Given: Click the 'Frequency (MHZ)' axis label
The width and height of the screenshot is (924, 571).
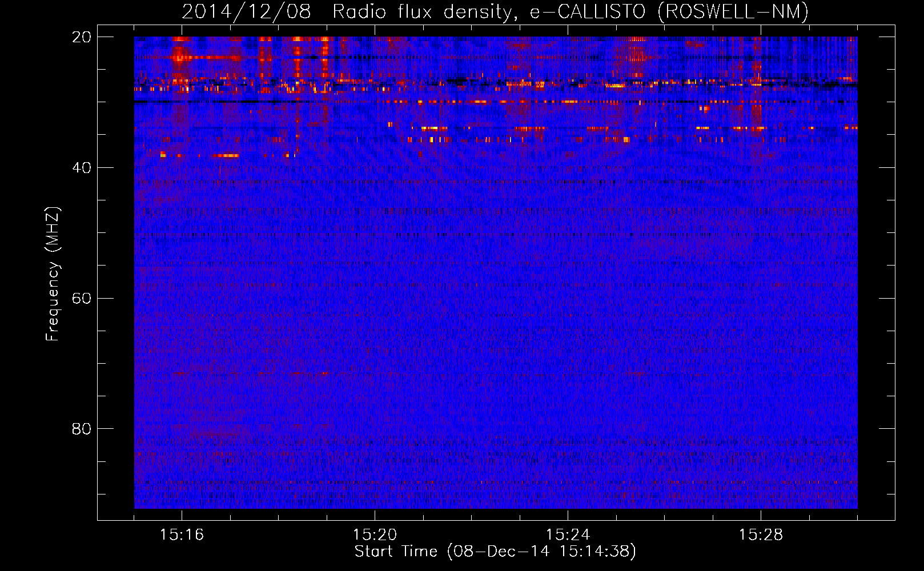Looking at the screenshot, I should 53,274.
